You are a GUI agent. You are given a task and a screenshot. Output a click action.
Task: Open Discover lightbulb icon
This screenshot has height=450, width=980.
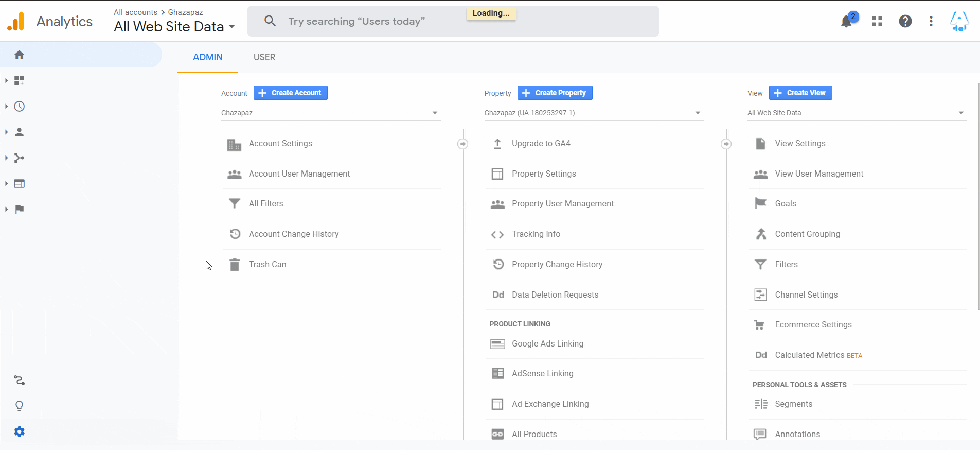click(x=20, y=406)
